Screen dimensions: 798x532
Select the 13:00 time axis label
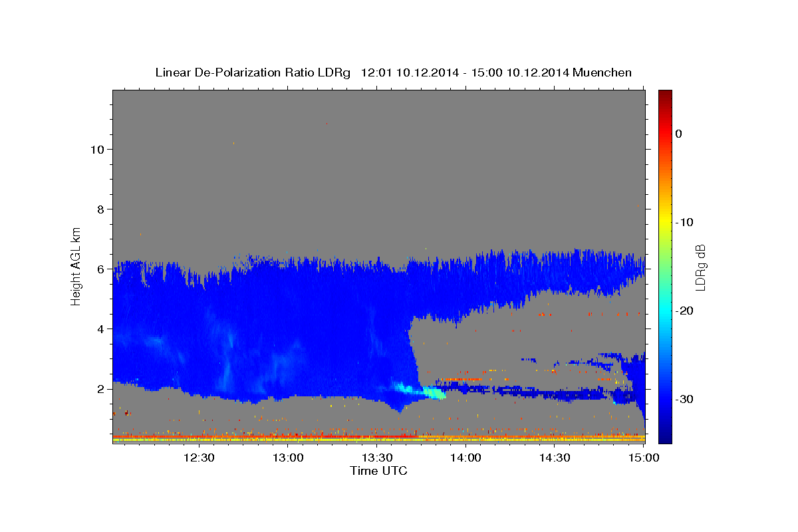coord(288,458)
